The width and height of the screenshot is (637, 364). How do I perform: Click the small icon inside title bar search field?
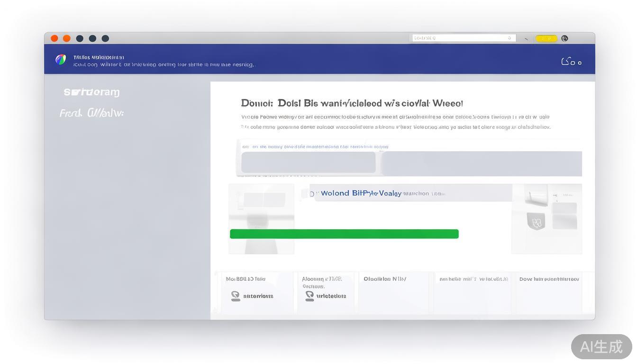click(510, 38)
